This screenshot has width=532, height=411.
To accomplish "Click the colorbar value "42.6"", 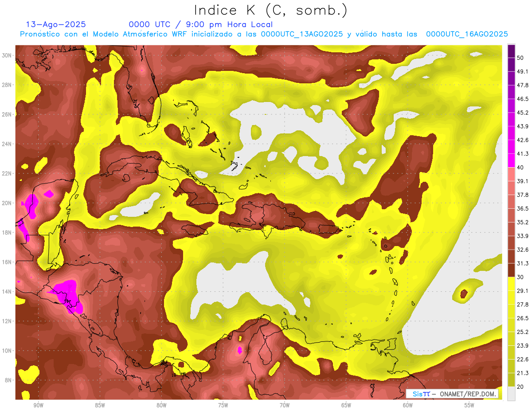I will click(523, 140).
